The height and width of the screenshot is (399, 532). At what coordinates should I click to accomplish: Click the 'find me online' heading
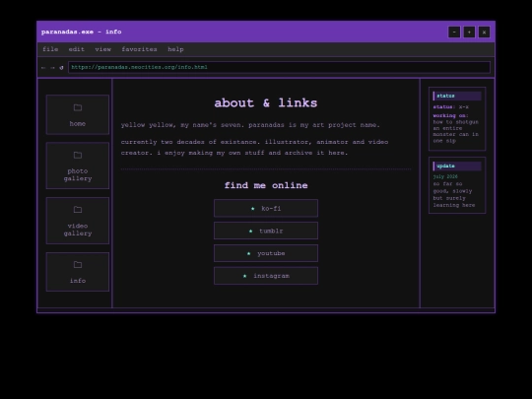266,185
